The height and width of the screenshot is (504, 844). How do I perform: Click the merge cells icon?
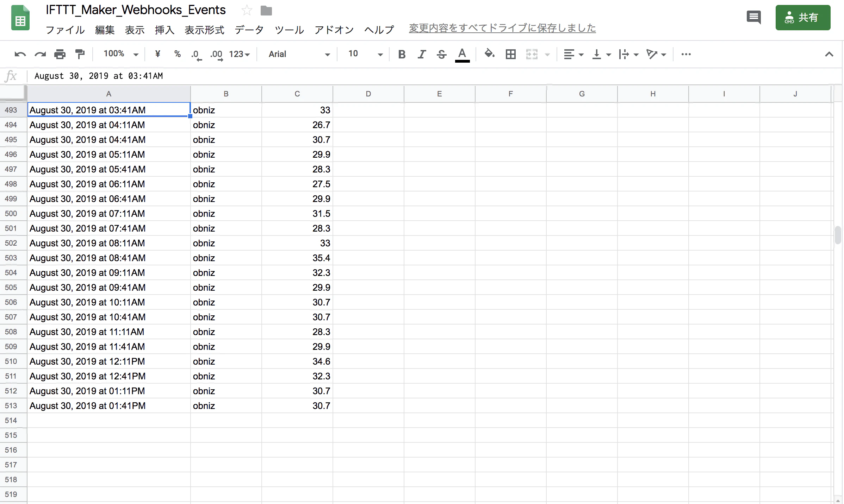click(x=532, y=54)
